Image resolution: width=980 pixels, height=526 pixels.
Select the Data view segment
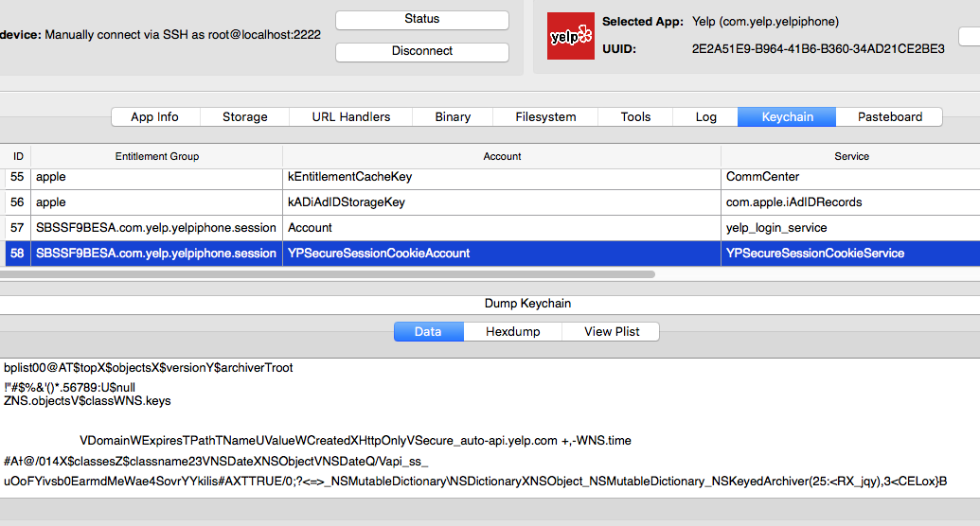click(x=429, y=332)
